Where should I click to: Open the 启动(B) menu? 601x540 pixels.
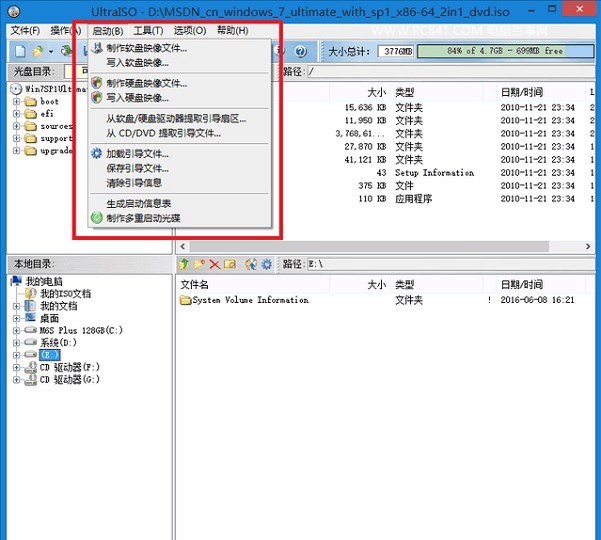tap(108, 31)
